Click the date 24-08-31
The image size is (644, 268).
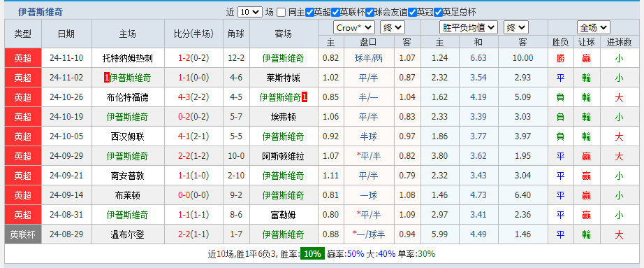[x=66, y=215]
